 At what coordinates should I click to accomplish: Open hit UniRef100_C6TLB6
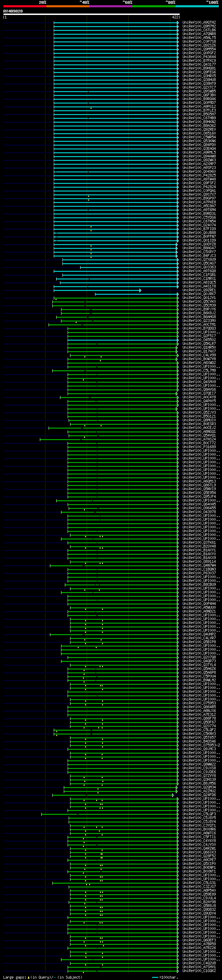click(199, 30)
